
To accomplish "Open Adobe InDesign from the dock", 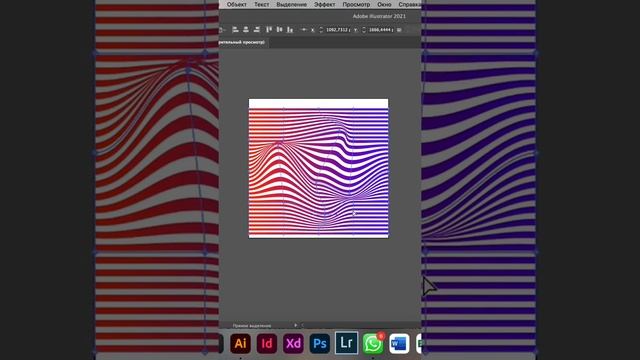I will point(267,343).
